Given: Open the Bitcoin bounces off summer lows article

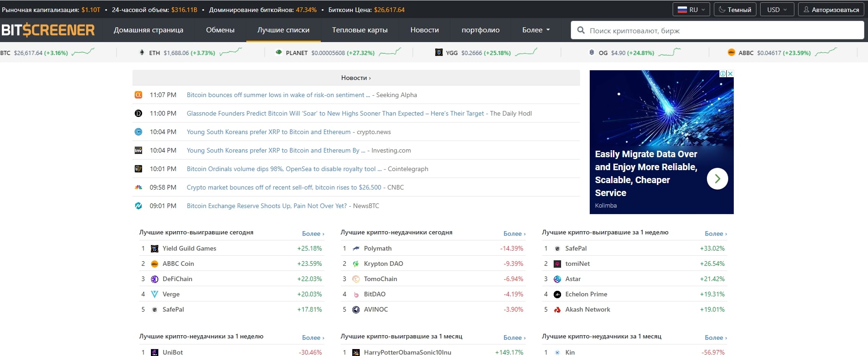Looking at the screenshot, I should point(278,95).
